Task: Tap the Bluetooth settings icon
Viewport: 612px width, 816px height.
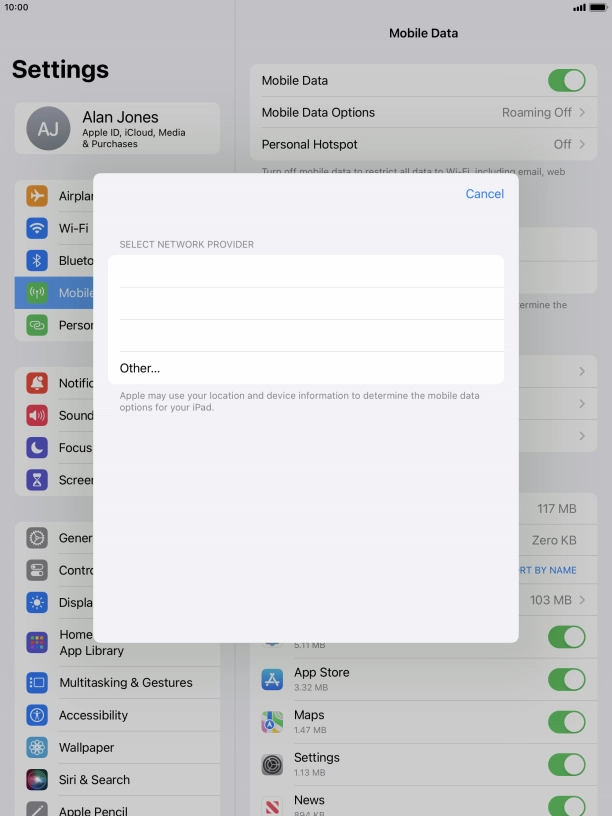Action: click(x=37, y=260)
